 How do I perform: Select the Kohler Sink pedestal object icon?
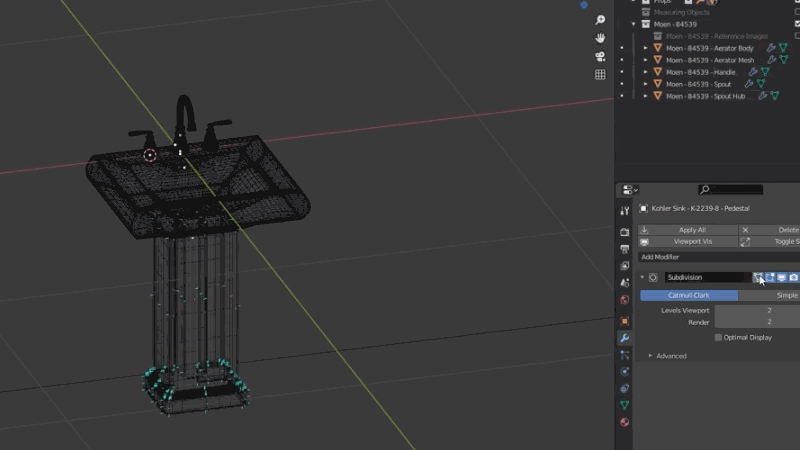(x=644, y=208)
